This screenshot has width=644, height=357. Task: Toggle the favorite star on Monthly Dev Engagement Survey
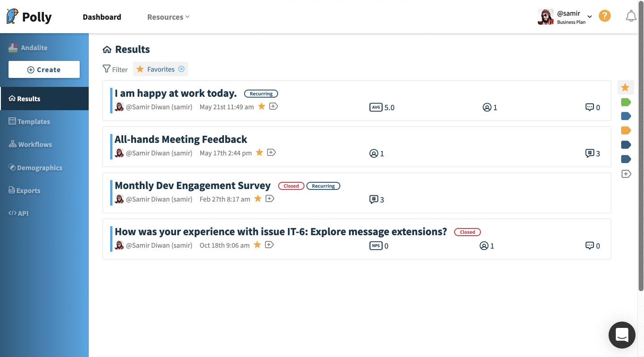tap(258, 198)
